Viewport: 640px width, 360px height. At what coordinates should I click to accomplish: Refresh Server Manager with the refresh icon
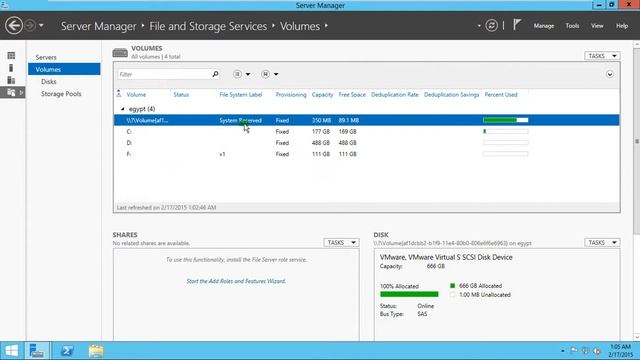491,26
